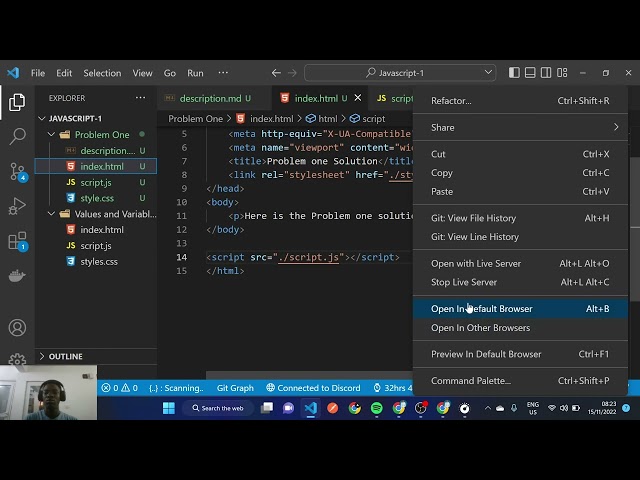Click the Search the web taskbar box
Screen dimensions: 640x480
coord(218,408)
